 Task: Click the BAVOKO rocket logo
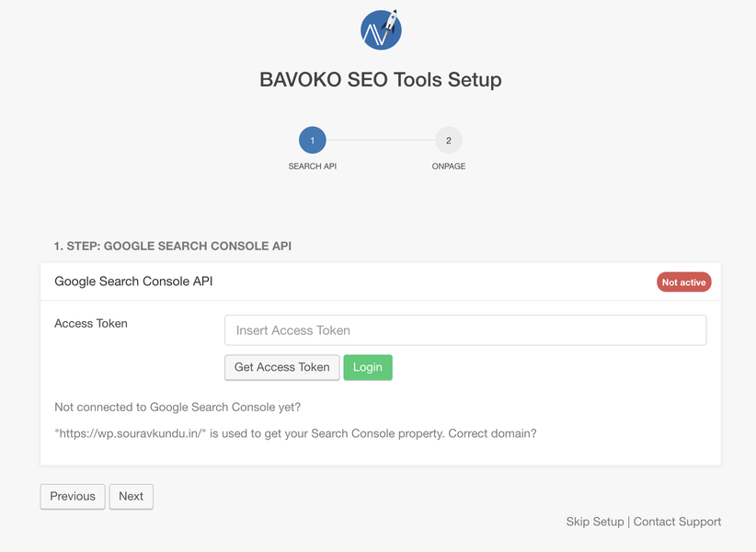coord(381,29)
